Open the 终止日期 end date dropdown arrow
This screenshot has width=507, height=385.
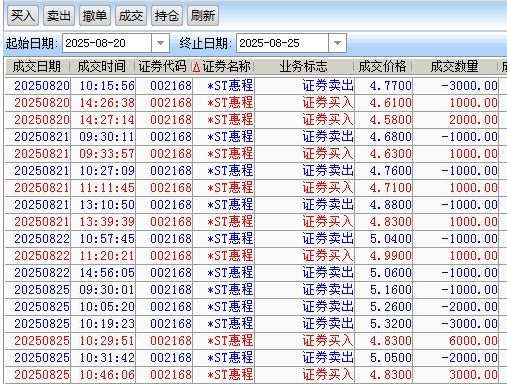click(x=337, y=43)
